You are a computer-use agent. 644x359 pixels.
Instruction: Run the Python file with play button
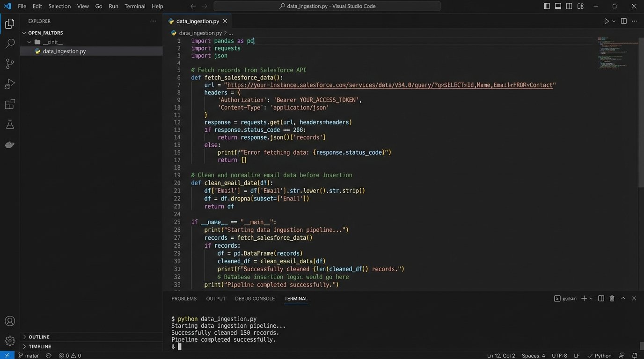606,21
